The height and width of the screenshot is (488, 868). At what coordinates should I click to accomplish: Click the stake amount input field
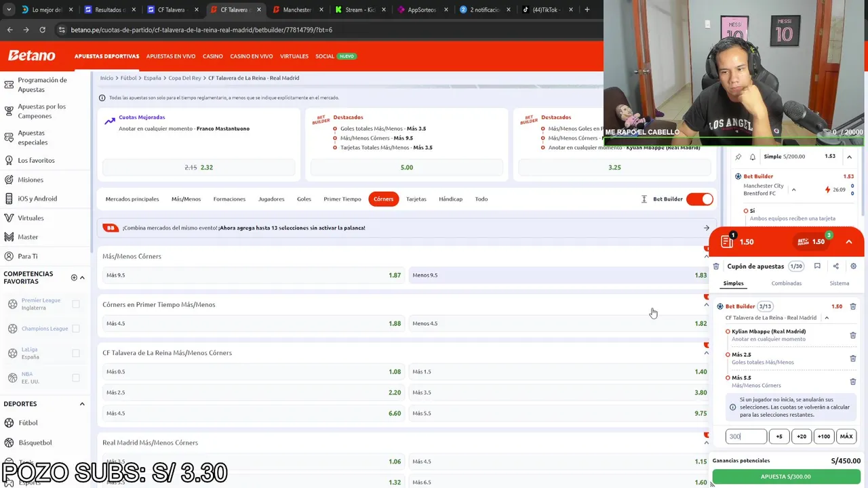(x=746, y=436)
